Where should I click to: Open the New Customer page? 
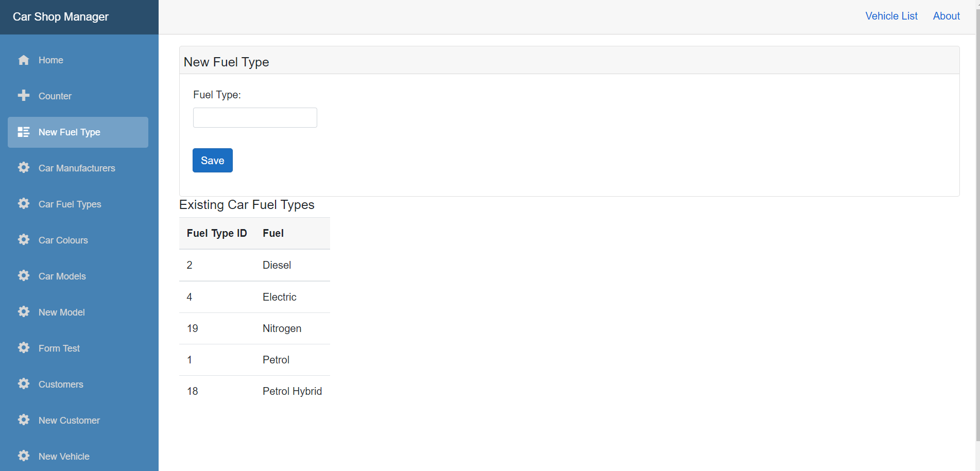click(x=69, y=421)
